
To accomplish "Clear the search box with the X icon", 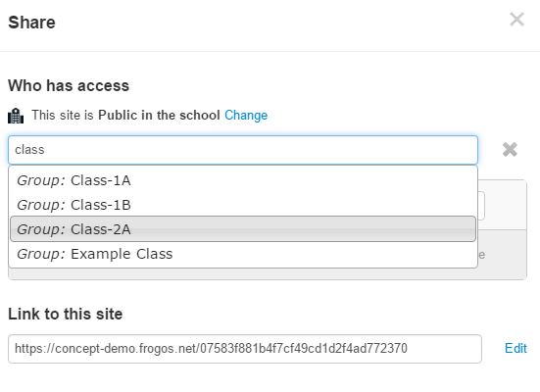I will coord(510,150).
